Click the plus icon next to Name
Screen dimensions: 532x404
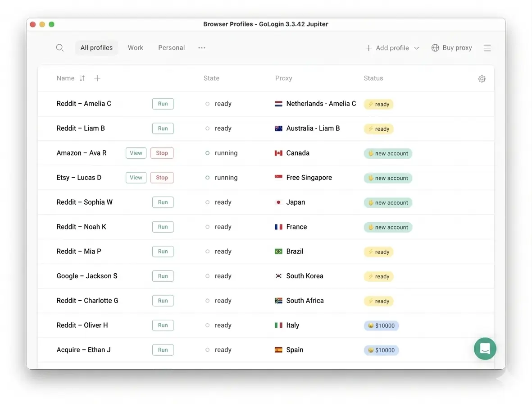[x=97, y=78]
